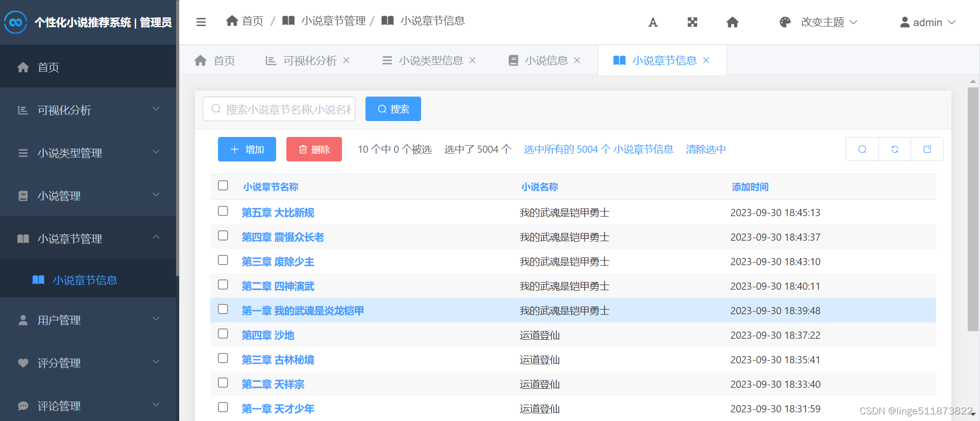This screenshot has height=421, width=980.
Task: Click the book icon in 小说章节信息 submenu
Action: click(x=38, y=279)
